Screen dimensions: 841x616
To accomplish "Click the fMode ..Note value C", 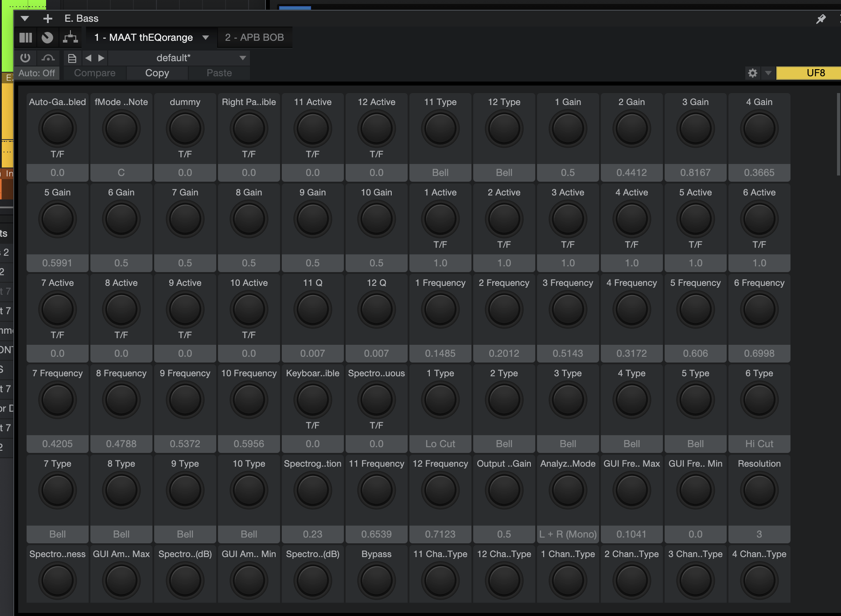I will tap(121, 173).
